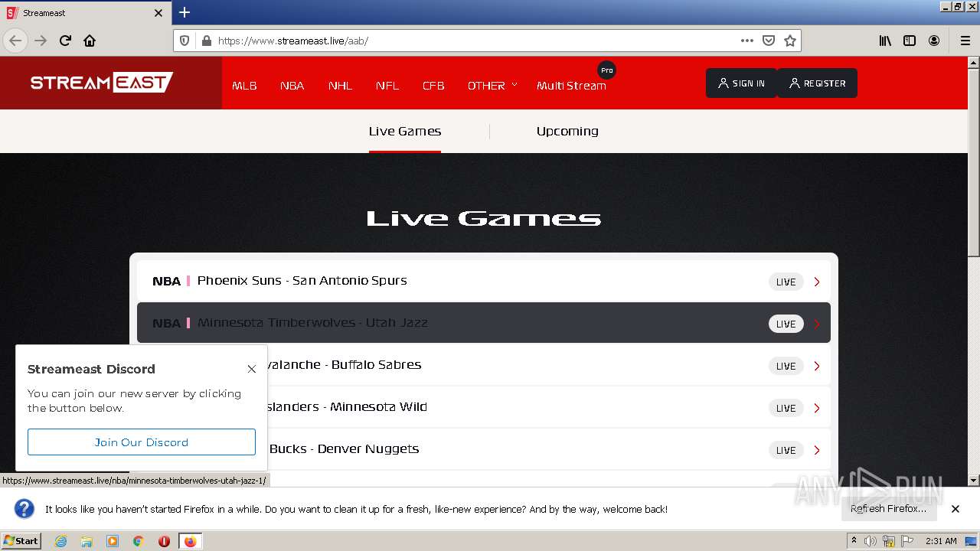This screenshot has height=551, width=980.
Task: Open the Avalanche - Buffalo Sabres game
Action: [483, 365]
